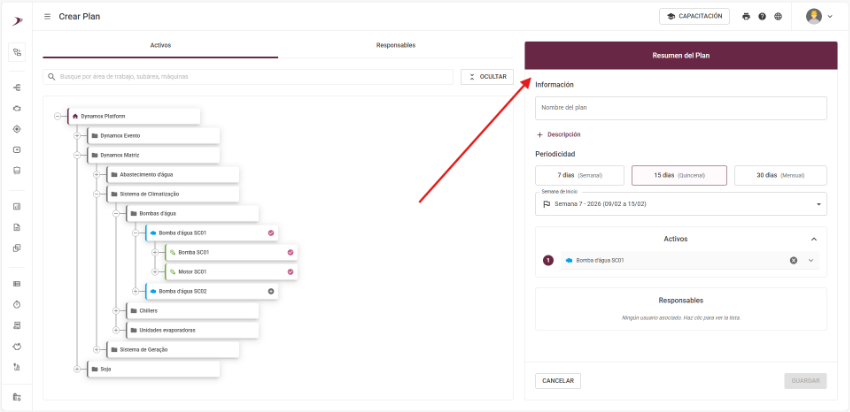Open the hamburger menu beside Crear Plan
This screenshot has width=850, height=412.
48,16
